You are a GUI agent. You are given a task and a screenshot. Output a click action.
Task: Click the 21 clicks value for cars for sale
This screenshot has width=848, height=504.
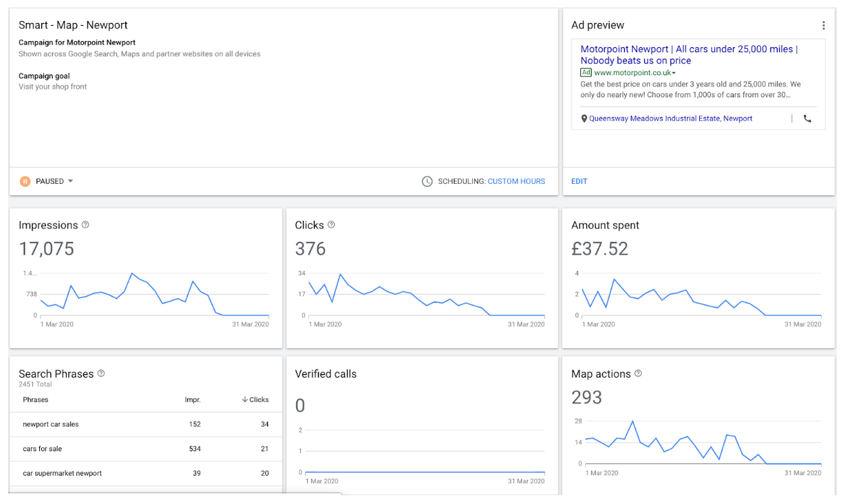click(x=264, y=449)
